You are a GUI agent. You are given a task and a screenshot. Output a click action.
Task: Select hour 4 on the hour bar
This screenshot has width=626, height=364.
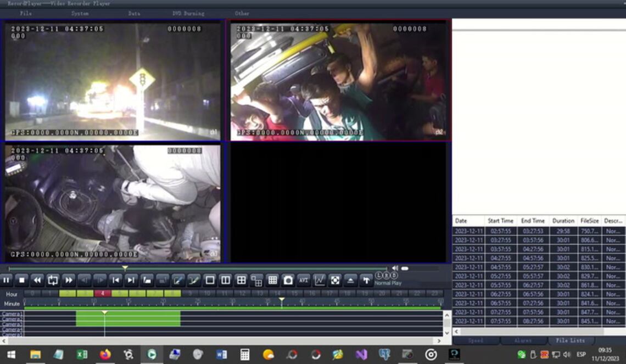tap(102, 294)
